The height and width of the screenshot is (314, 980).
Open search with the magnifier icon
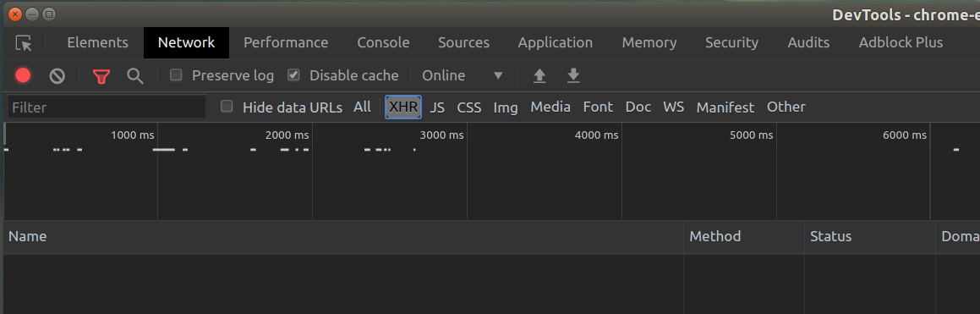click(x=135, y=76)
